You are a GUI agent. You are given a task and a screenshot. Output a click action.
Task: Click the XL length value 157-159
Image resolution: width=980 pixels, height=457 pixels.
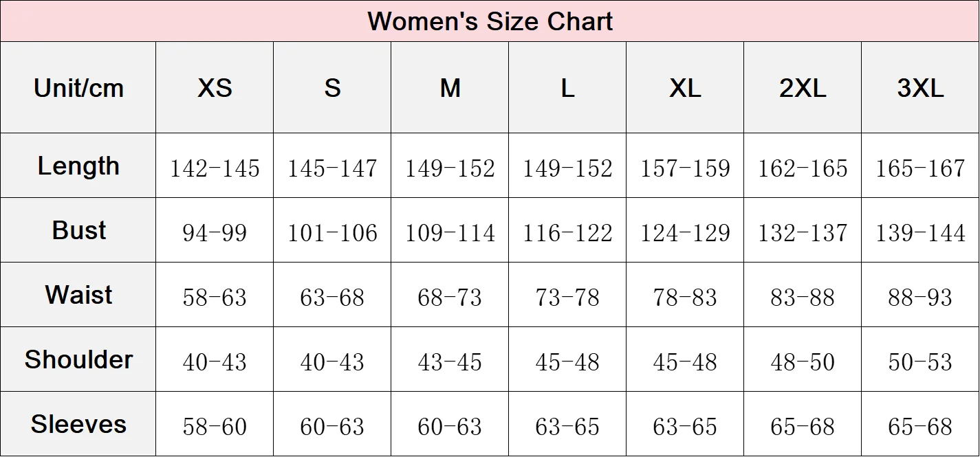coord(685,168)
